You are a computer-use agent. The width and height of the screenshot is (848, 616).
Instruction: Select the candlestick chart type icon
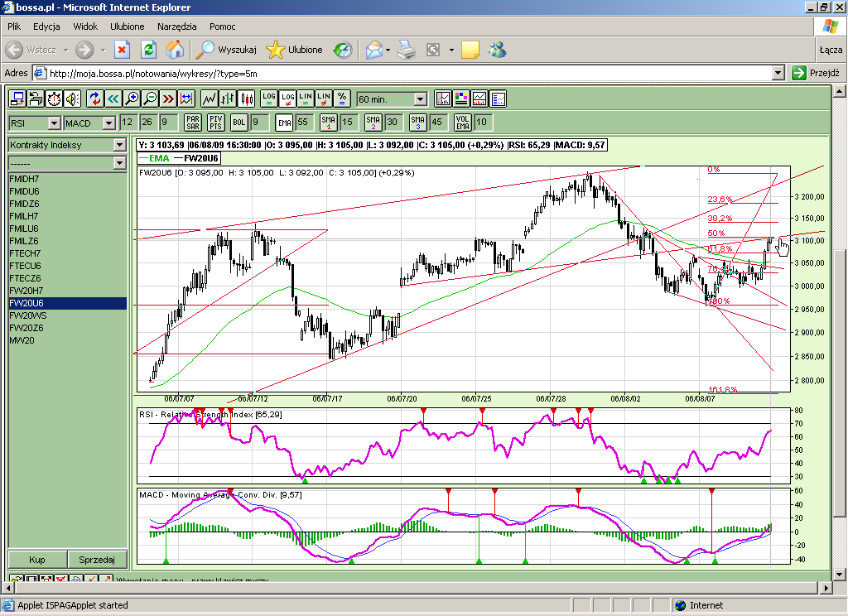246,99
